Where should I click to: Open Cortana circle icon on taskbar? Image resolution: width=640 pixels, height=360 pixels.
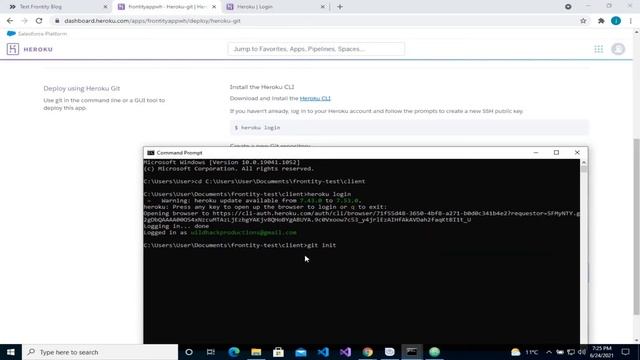tap(189, 352)
